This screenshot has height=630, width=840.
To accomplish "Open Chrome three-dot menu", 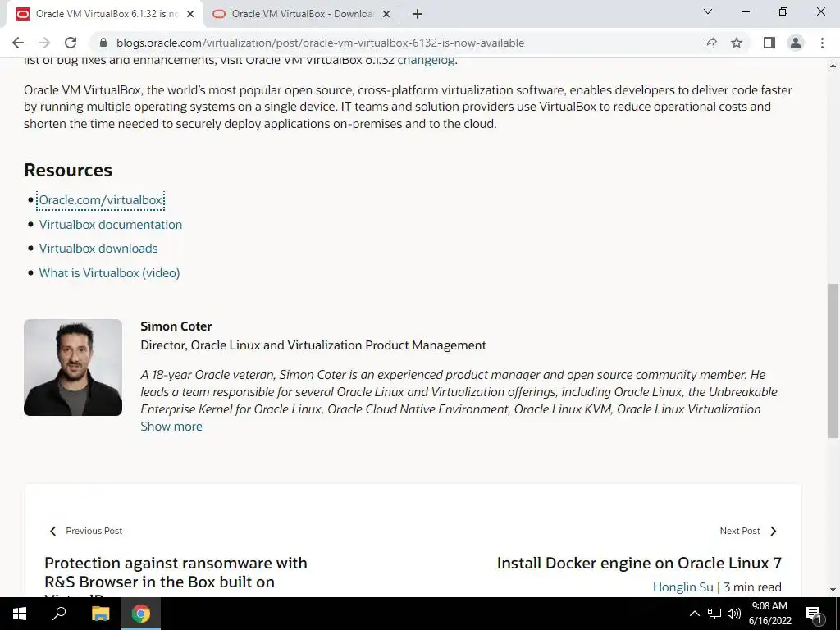I will (x=822, y=43).
